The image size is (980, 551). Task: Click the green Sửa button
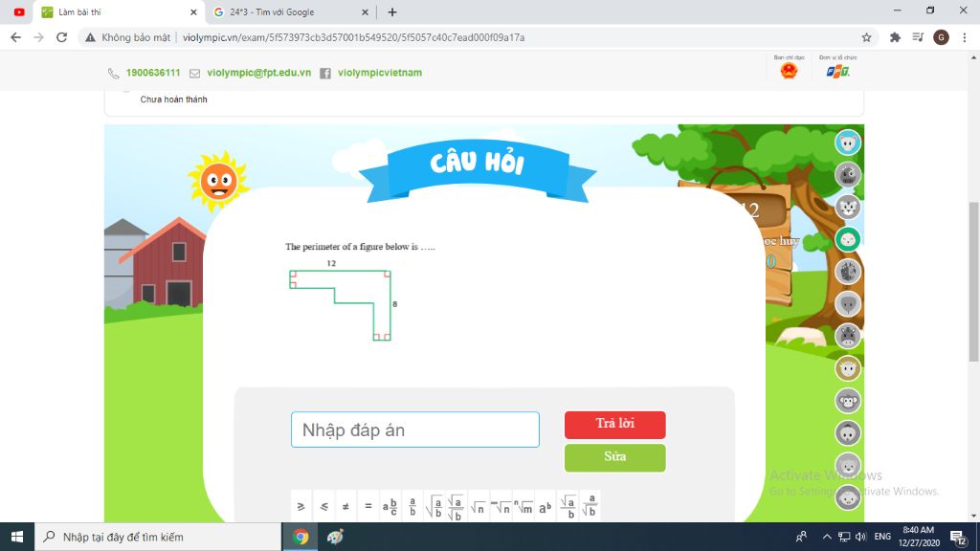pos(615,457)
